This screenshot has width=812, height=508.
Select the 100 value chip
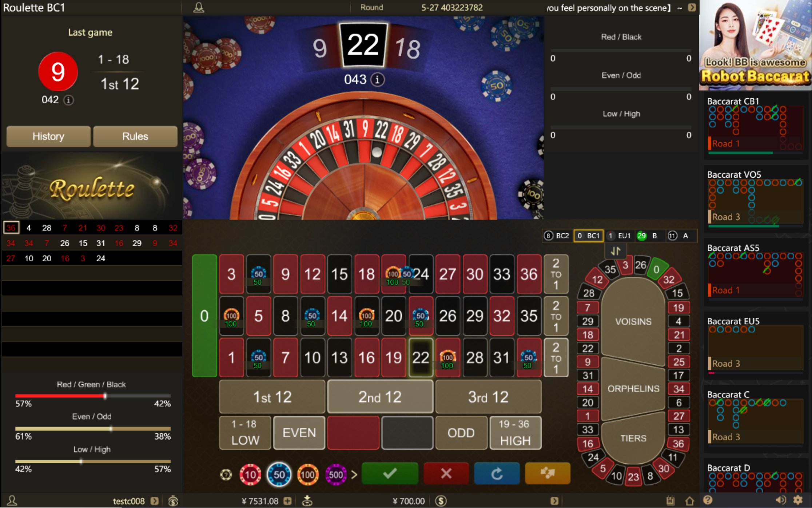pyautogui.click(x=307, y=474)
